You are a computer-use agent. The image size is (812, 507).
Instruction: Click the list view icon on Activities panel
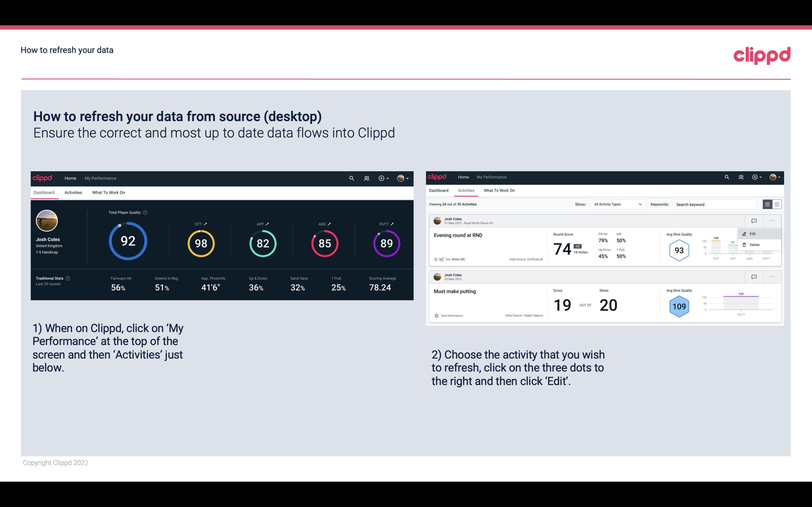(768, 204)
